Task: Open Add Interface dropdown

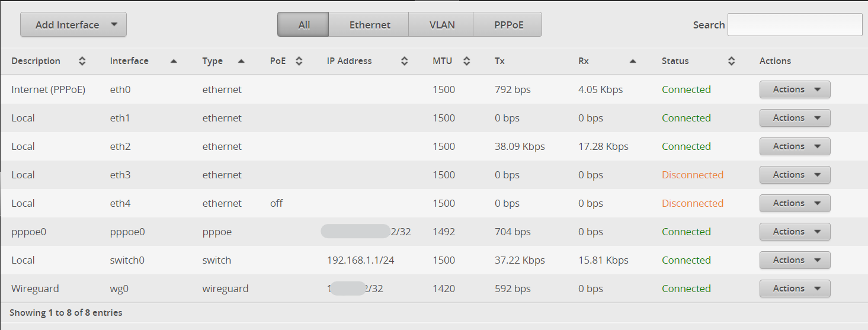Action: (x=73, y=25)
